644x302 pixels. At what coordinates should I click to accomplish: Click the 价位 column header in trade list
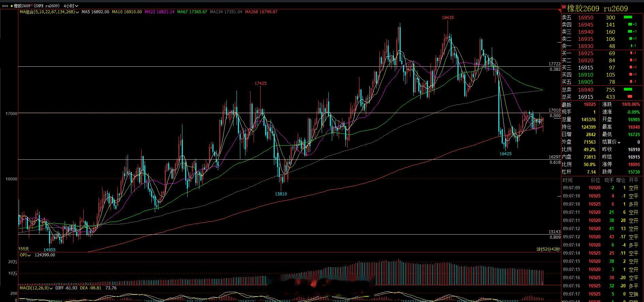pyautogui.click(x=595, y=180)
